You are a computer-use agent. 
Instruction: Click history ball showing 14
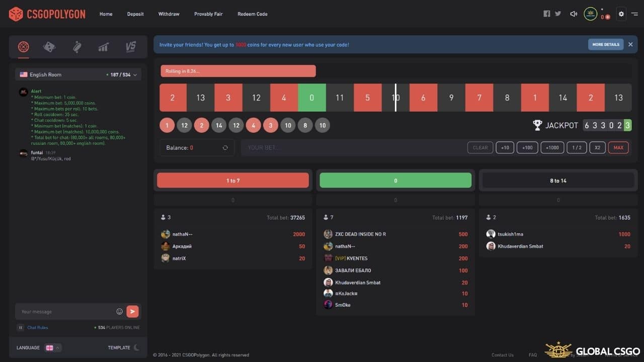(219, 125)
